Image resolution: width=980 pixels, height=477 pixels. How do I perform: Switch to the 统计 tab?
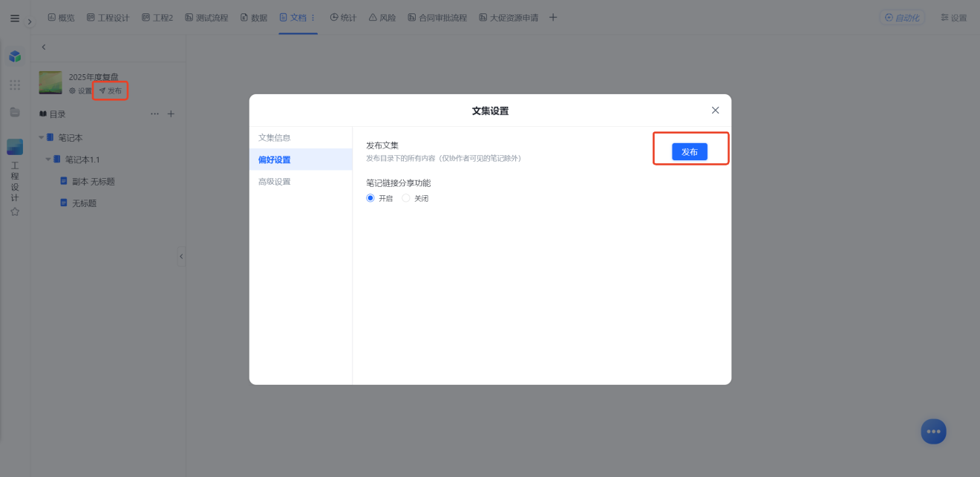pyautogui.click(x=343, y=18)
